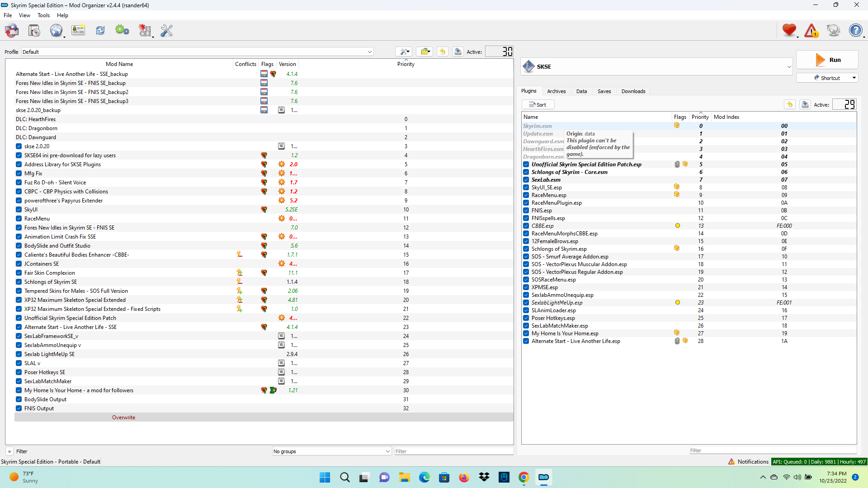Image resolution: width=868 pixels, height=488 pixels.
Task: Click the mod list Filter text field
Action: (x=453, y=451)
